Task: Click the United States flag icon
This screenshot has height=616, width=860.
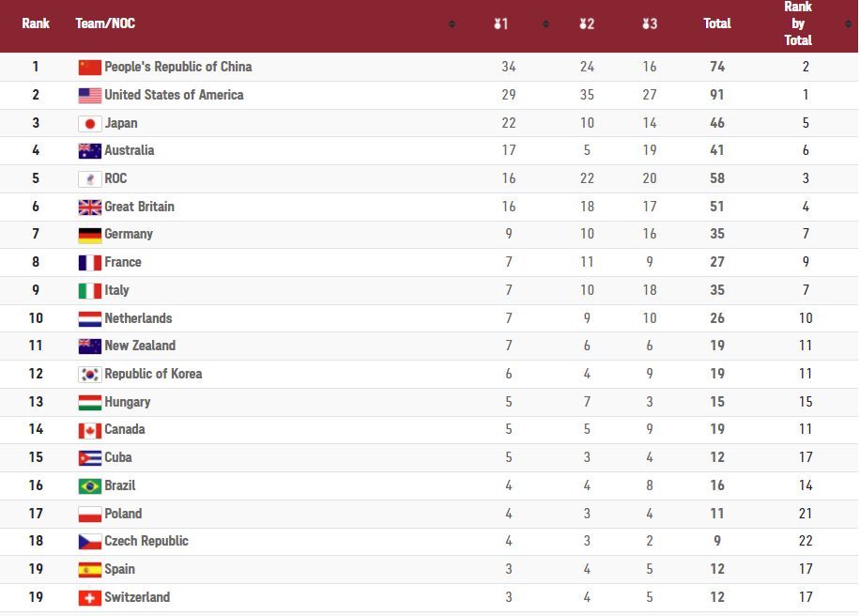Action: 90,96
